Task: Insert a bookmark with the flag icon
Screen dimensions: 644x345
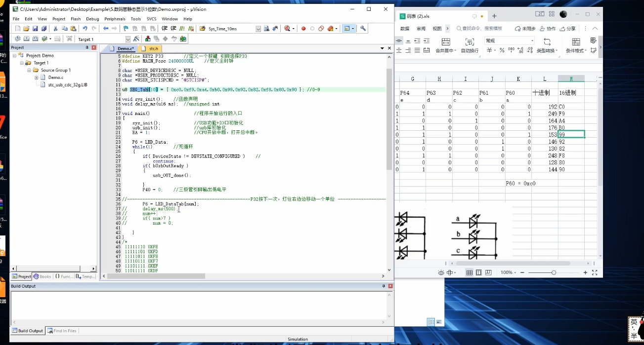Action: pos(126,29)
